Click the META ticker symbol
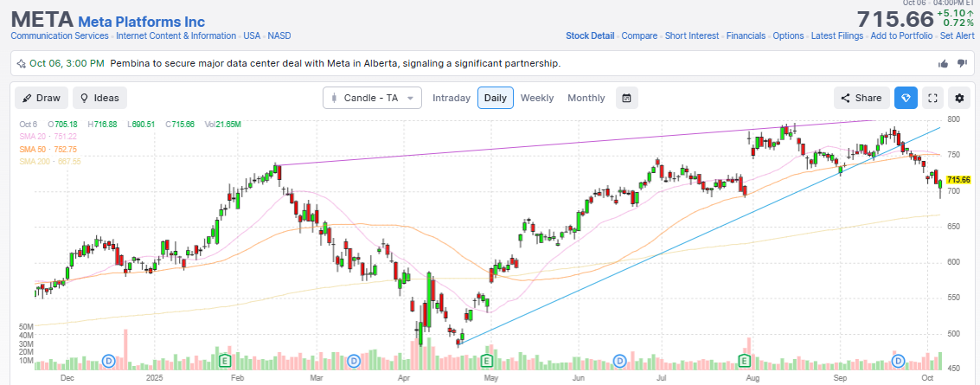Viewport: 980px width, 385px height. 42,18
